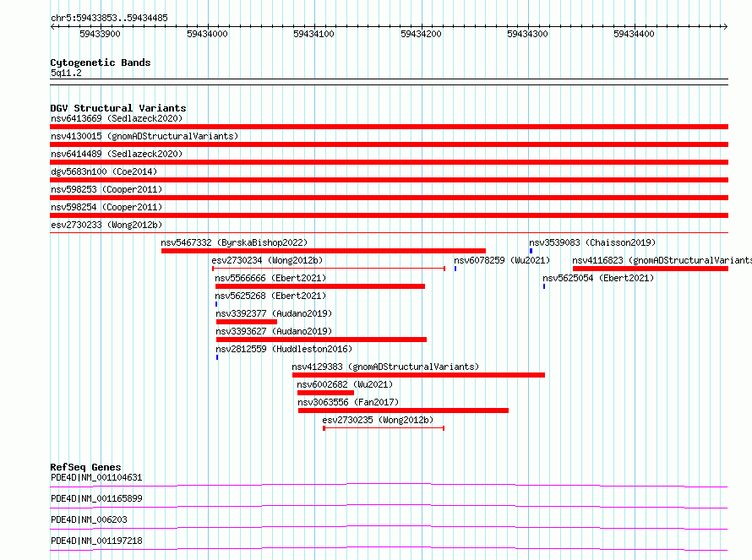The image size is (752, 560).
Task: Click the RefSeq Genes track title
Action: pyautogui.click(x=85, y=467)
